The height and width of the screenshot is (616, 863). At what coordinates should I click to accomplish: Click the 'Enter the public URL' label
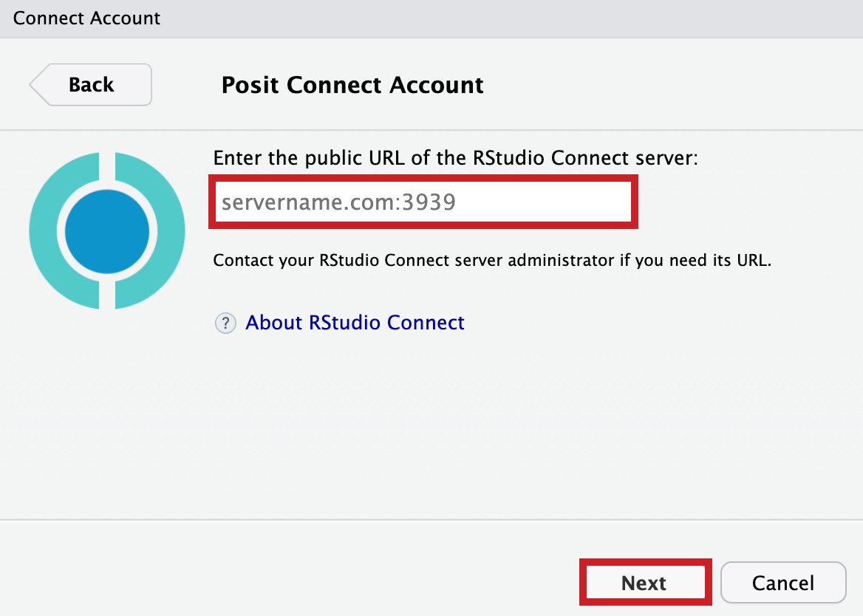coord(455,158)
